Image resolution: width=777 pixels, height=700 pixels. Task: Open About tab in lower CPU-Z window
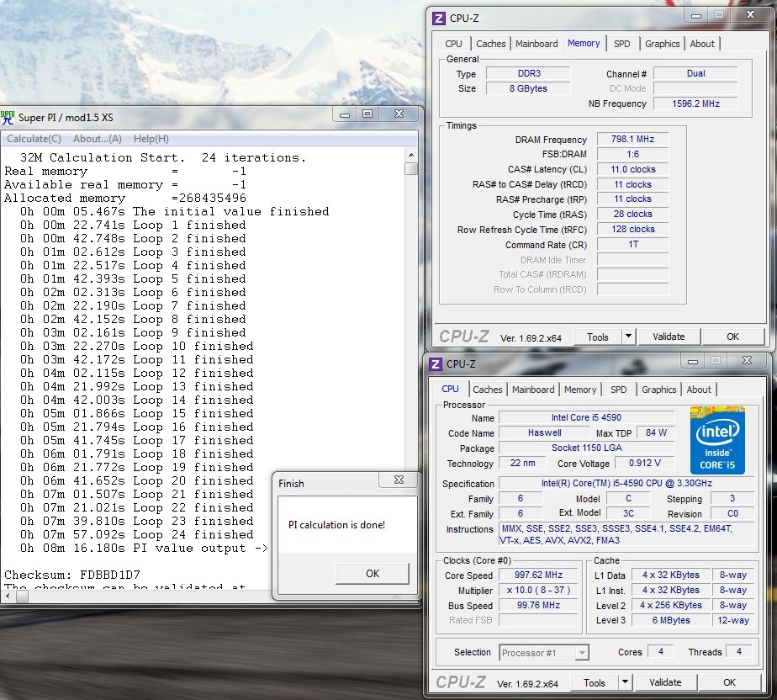699,390
